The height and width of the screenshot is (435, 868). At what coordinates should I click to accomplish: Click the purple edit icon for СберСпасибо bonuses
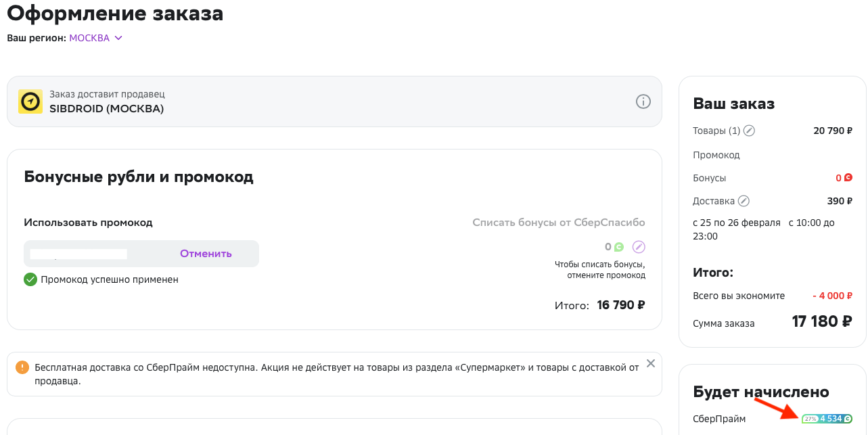(x=639, y=247)
